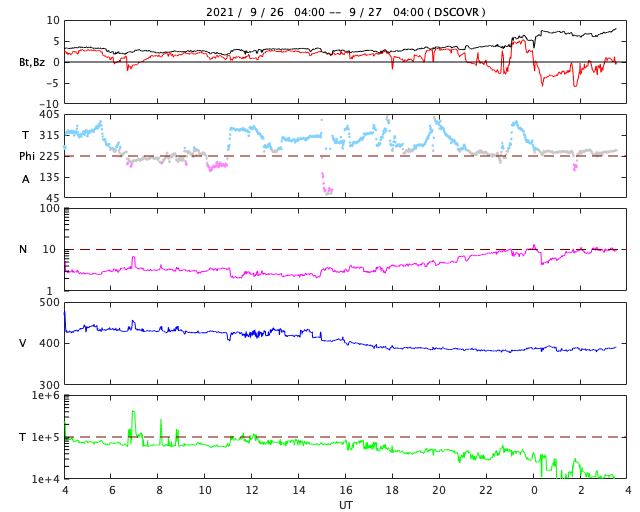Image resolution: width=640 pixels, height=512 pixels.
Task: Click the 2021 year text in the title
Action: (220, 12)
